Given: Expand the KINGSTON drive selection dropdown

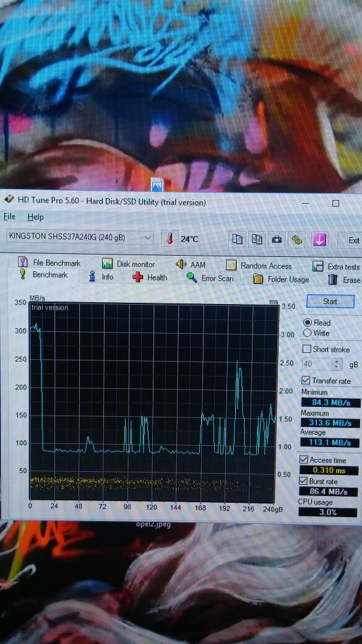Looking at the screenshot, I should [x=80, y=237].
